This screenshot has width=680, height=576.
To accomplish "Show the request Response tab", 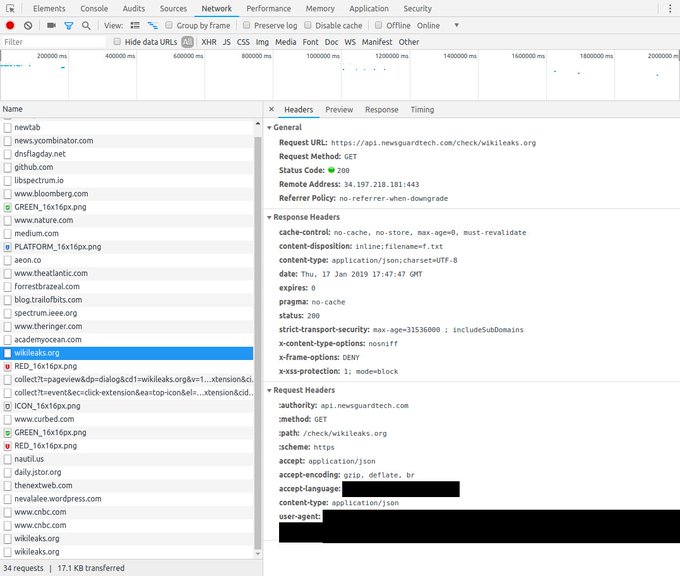I will 382,110.
